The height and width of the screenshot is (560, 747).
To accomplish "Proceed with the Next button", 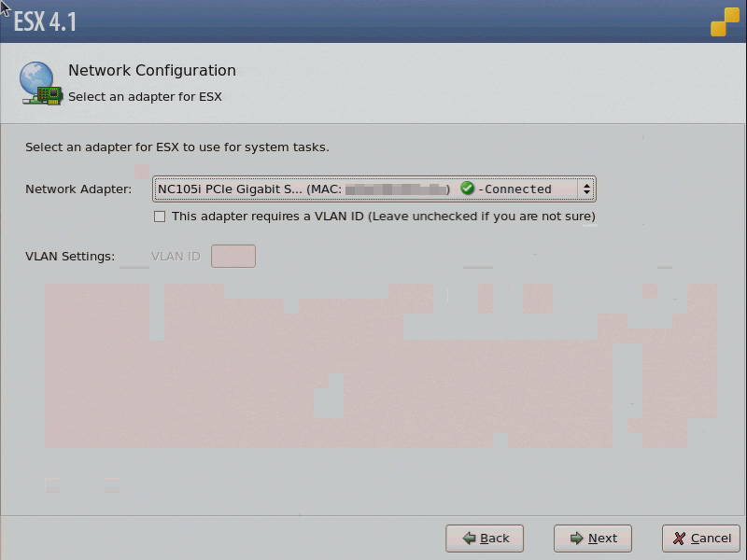I will (x=593, y=539).
